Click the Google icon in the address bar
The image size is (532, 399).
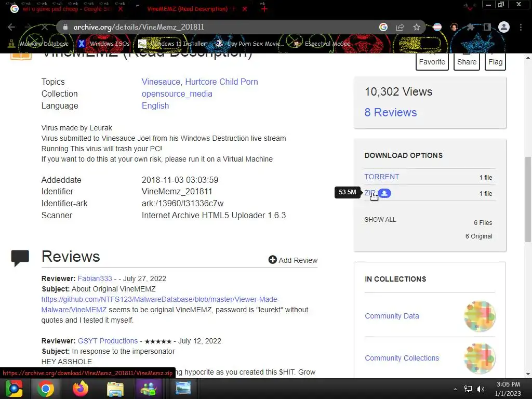(x=383, y=27)
